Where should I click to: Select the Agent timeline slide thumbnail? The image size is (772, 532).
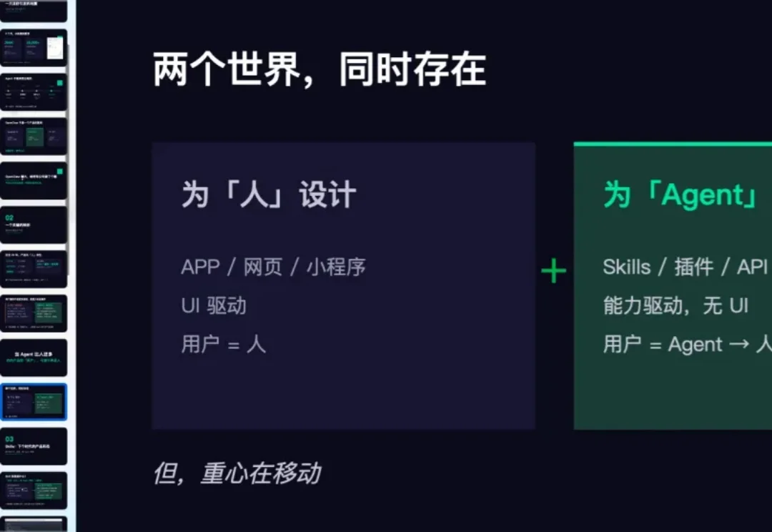tap(34, 92)
